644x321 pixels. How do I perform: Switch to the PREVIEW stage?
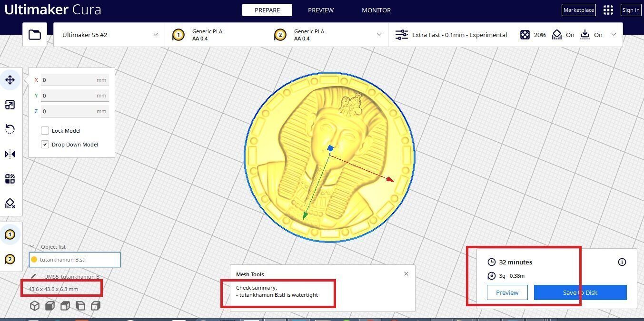point(321,10)
